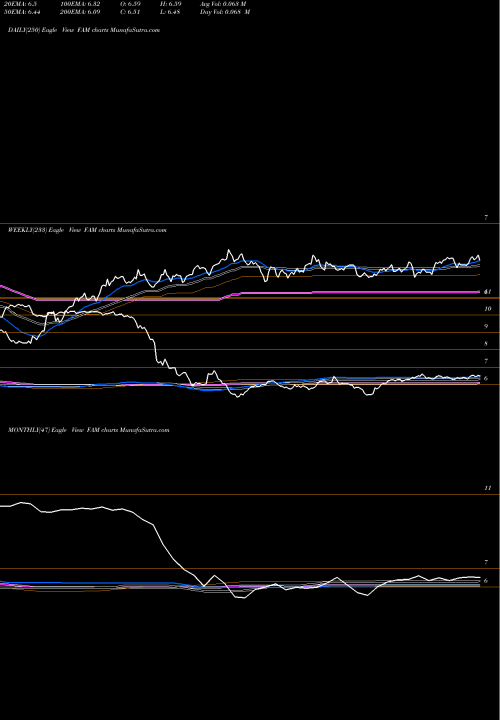The image size is (500, 720).
Task: Select the Avg Vol reading
Action: (x=223, y=4)
